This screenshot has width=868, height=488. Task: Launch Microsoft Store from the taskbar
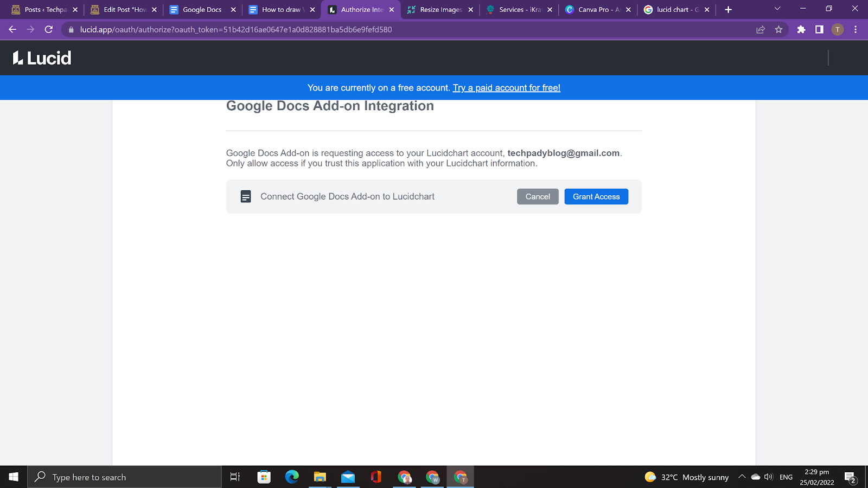[264, 477]
